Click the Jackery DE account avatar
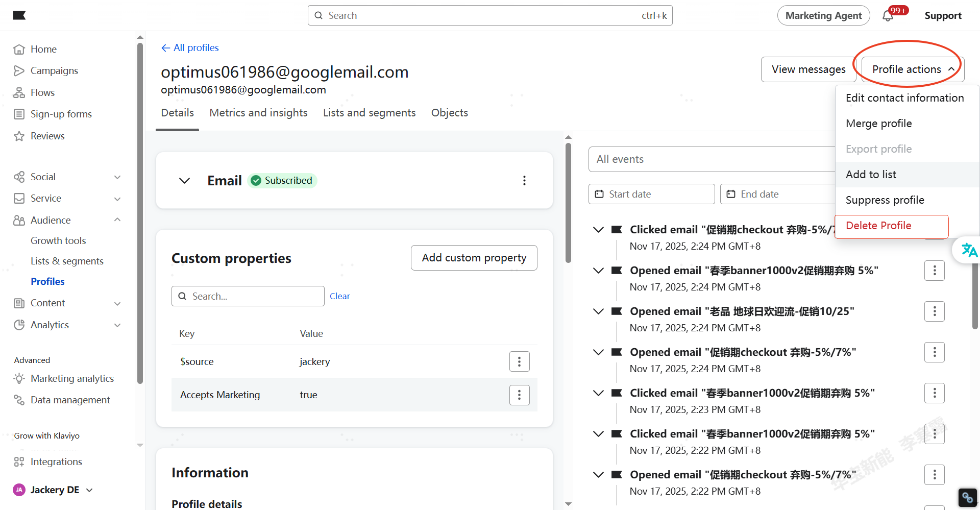This screenshot has height=510, width=980. [19, 490]
